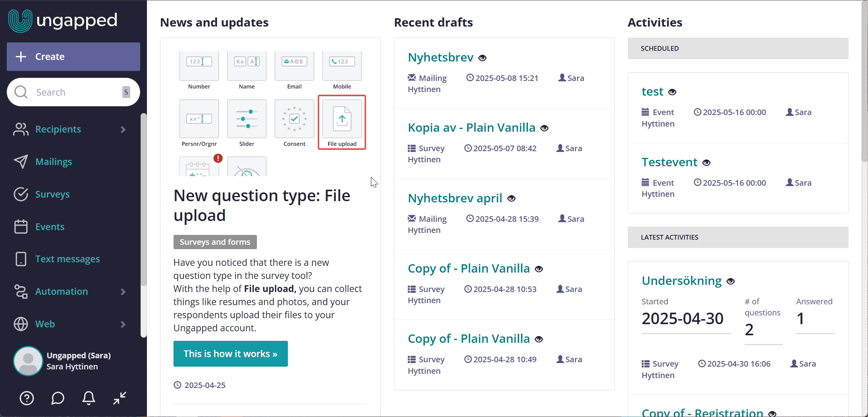868x417 pixels.
Task: Click the File upload question type thumbnail
Action: (342, 122)
